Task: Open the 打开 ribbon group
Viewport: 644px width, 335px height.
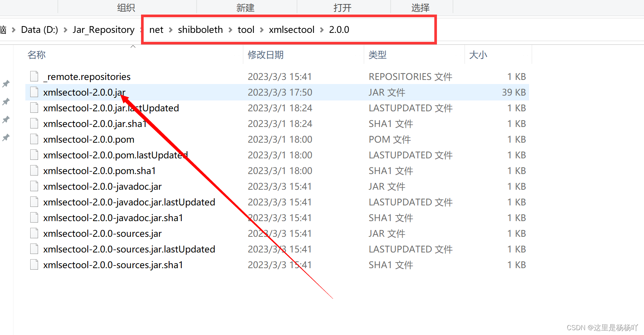Action: click(343, 8)
